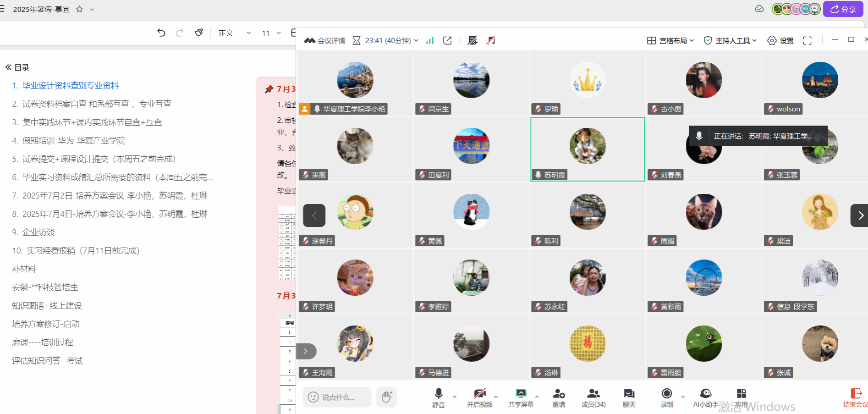Click the 说点什么 message input box
The image size is (868, 414).
tap(337, 397)
